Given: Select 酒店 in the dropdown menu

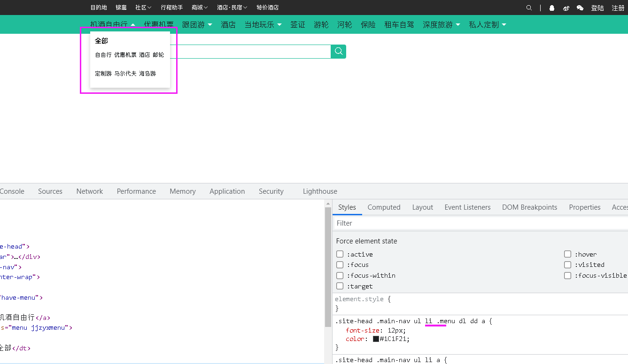Looking at the screenshot, I should click(145, 55).
